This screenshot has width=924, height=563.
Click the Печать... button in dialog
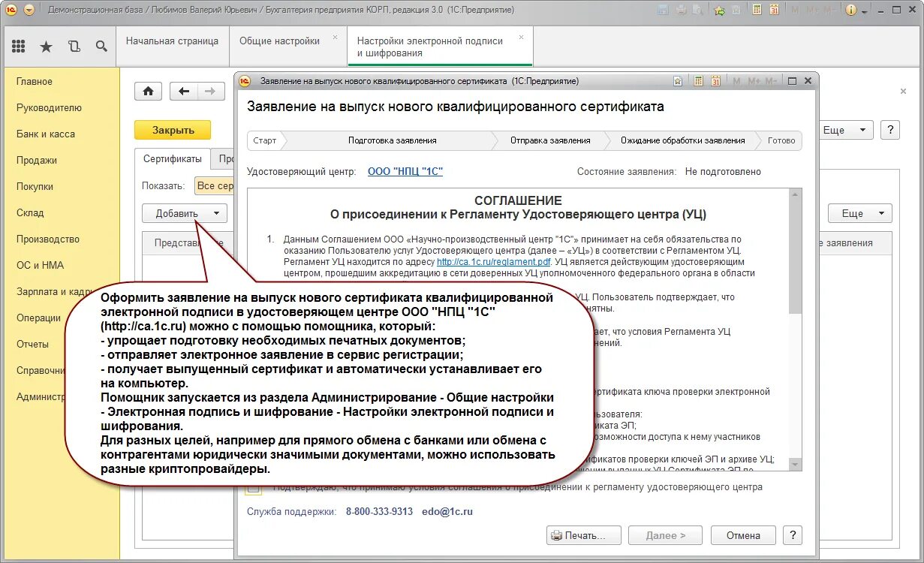point(585,535)
